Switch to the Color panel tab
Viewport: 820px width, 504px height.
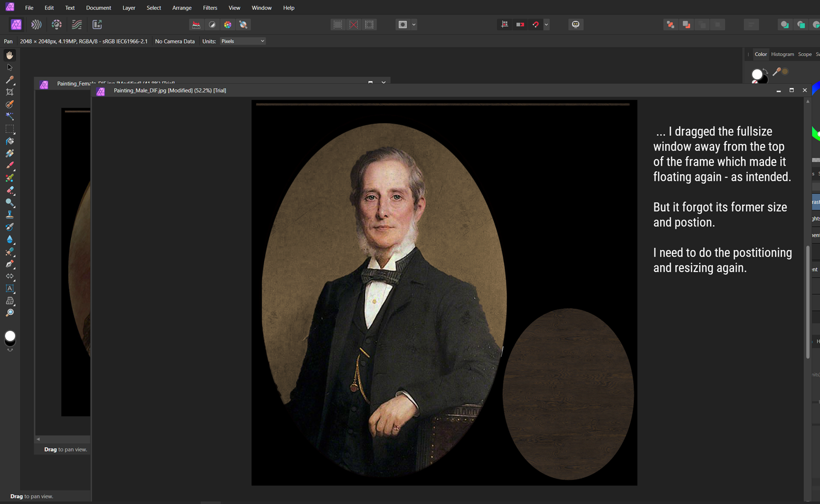pos(761,54)
